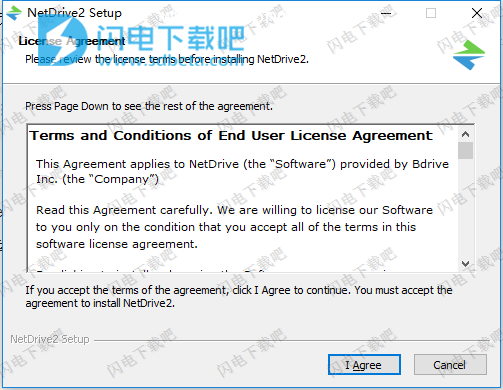Click the 'Read this Agreement carefully' paragraph

click(x=234, y=227)
